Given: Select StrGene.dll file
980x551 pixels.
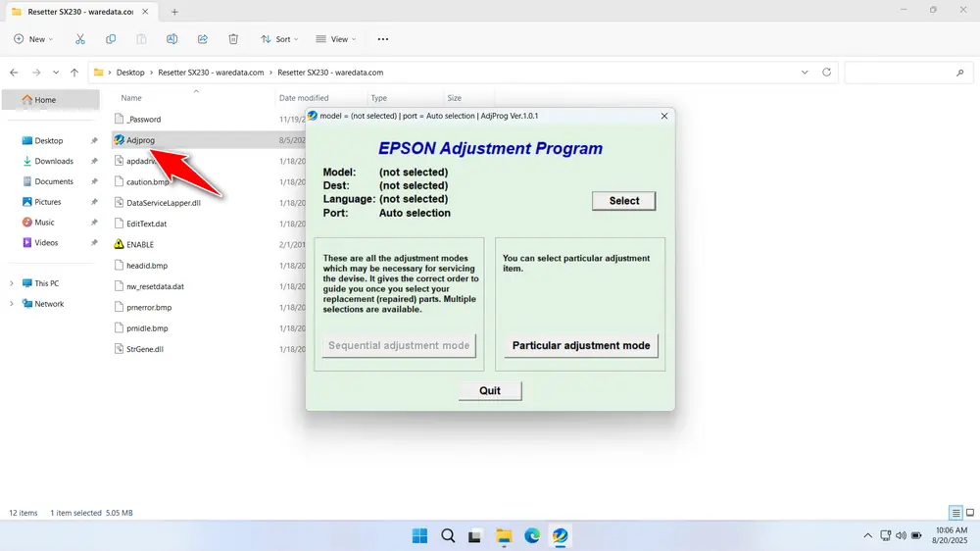Looking at the screenshot, I should pos(144,349).
